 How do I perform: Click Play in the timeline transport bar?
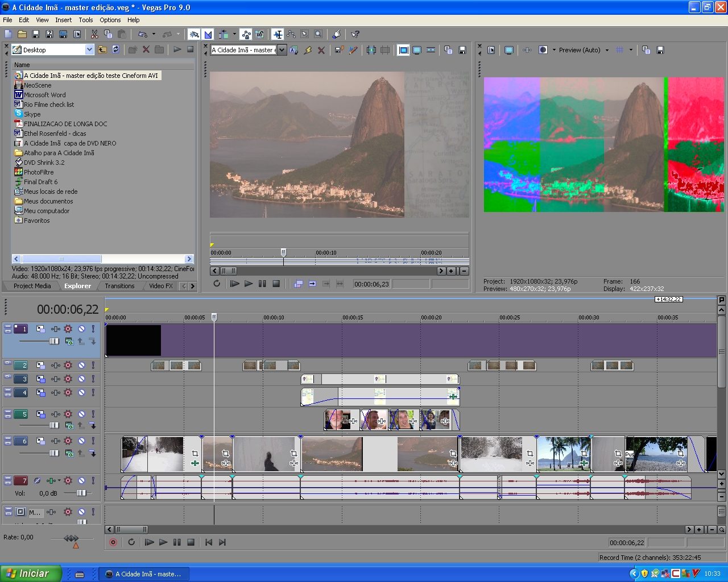click(x=163, y=542)
